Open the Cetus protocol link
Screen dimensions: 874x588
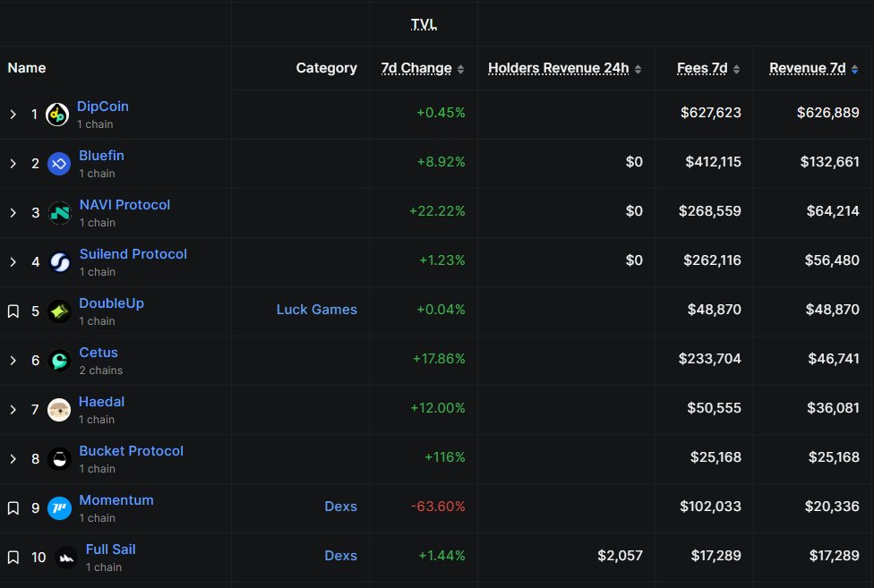coord(99,353)
